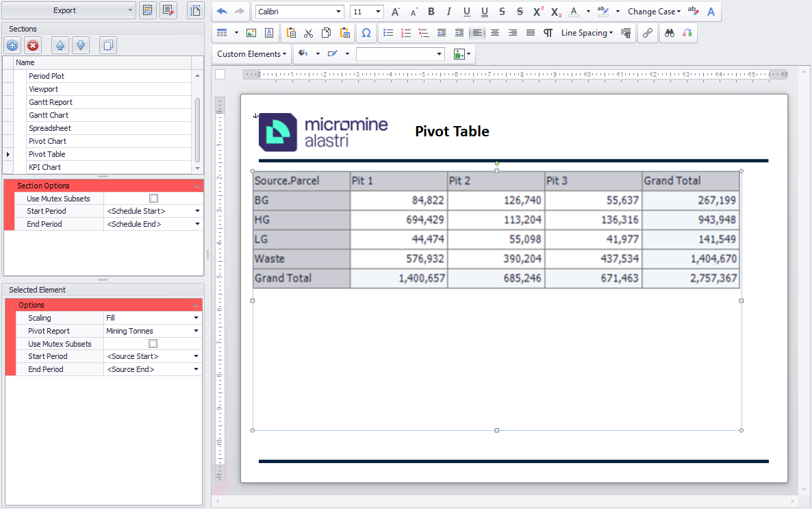
Task: Open the Custom Elements button menu
Action: pos(251,54)
